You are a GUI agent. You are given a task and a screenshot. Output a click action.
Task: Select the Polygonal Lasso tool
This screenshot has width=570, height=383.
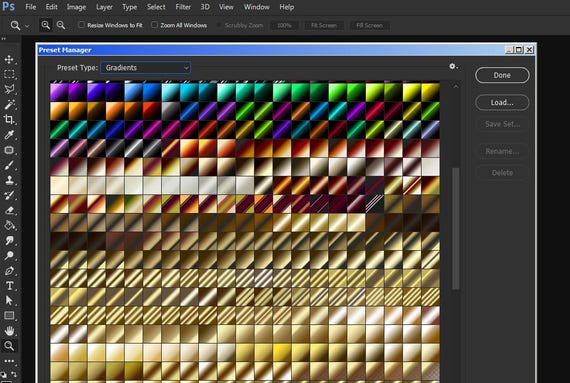9,89
